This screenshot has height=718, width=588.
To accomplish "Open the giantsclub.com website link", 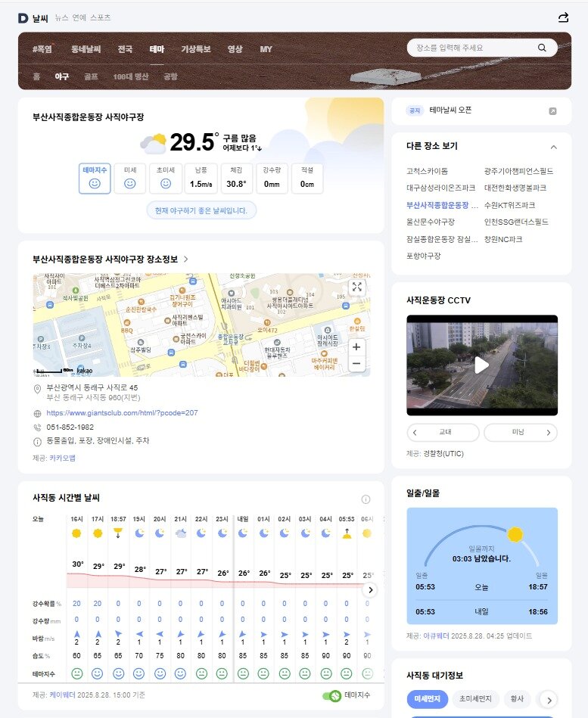I will pos(122,413).
